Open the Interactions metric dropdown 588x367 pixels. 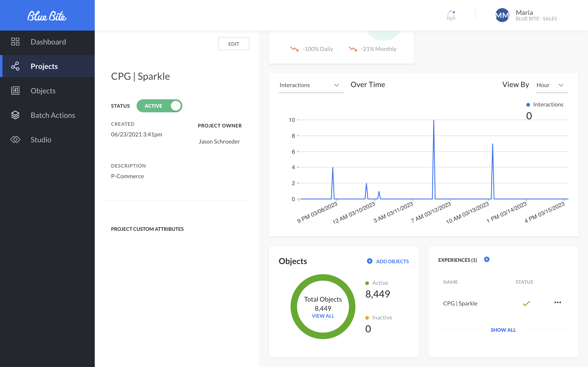[x=311, y=85]
